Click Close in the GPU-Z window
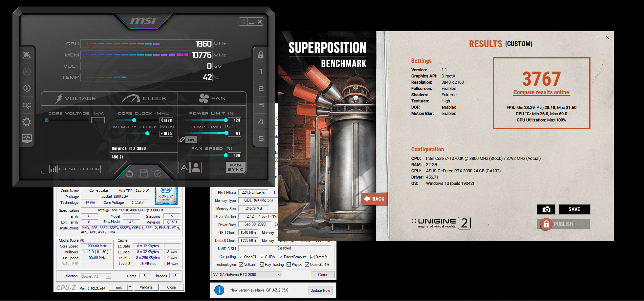The height and width of the screenshot is (301, 644). click(x=322, y=275)
